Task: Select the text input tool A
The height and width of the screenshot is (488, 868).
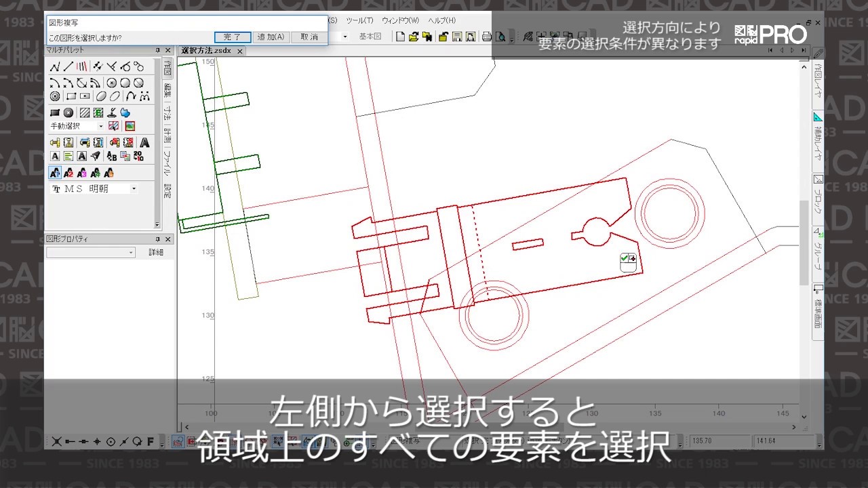Action: (x=144, y=142)
